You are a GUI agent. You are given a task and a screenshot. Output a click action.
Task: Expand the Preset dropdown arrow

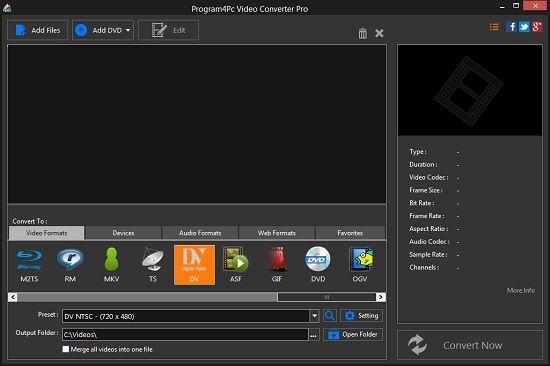click(314, 316)
